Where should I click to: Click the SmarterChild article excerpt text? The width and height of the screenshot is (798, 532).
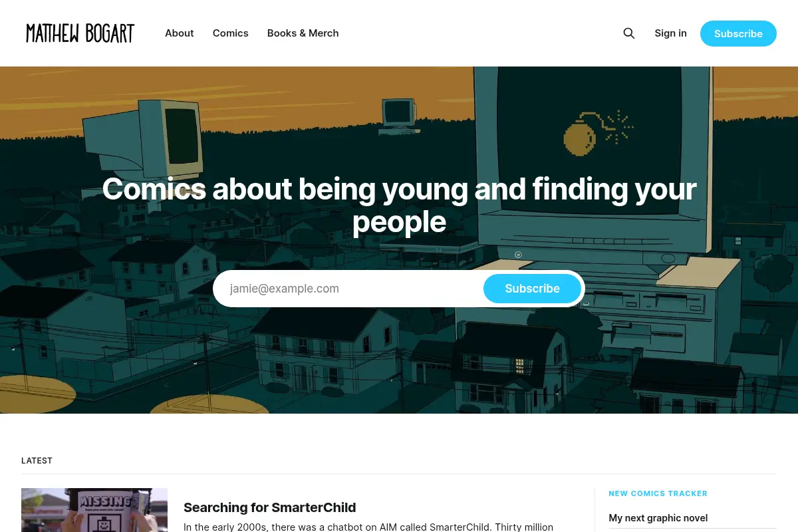368,527
